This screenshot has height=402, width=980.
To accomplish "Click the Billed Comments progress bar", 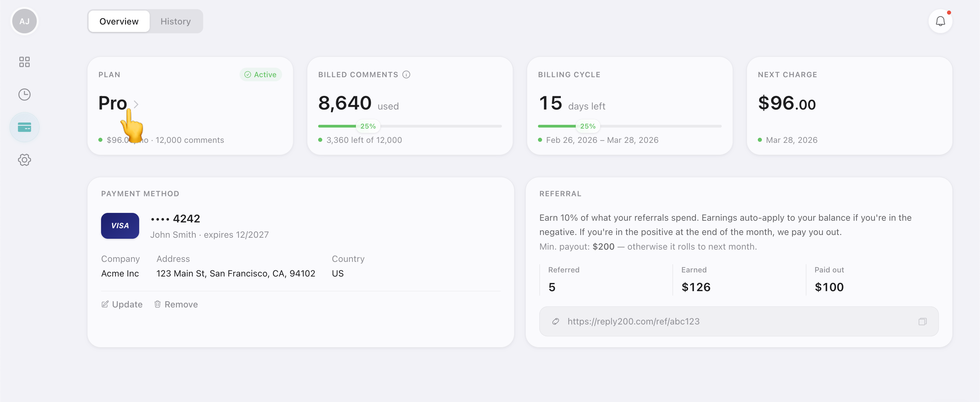I will (410, 126).
